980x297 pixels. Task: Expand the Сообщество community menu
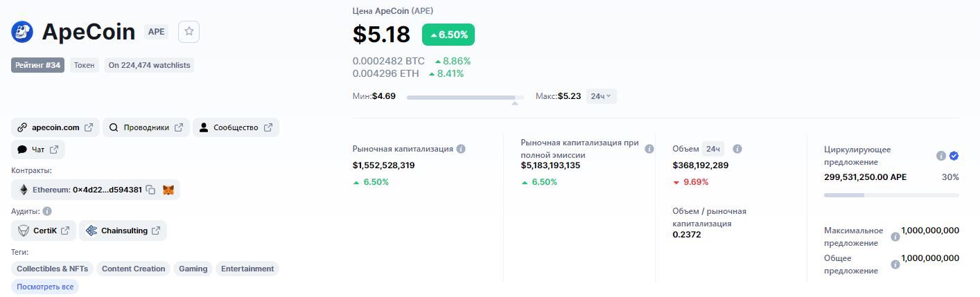click(x=236, y=127)
